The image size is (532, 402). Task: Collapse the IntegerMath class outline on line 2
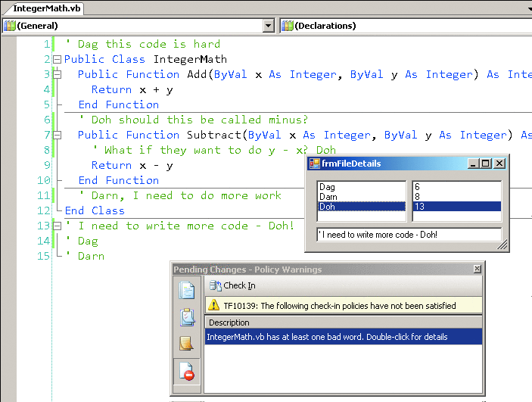click(x=57, y=59)
